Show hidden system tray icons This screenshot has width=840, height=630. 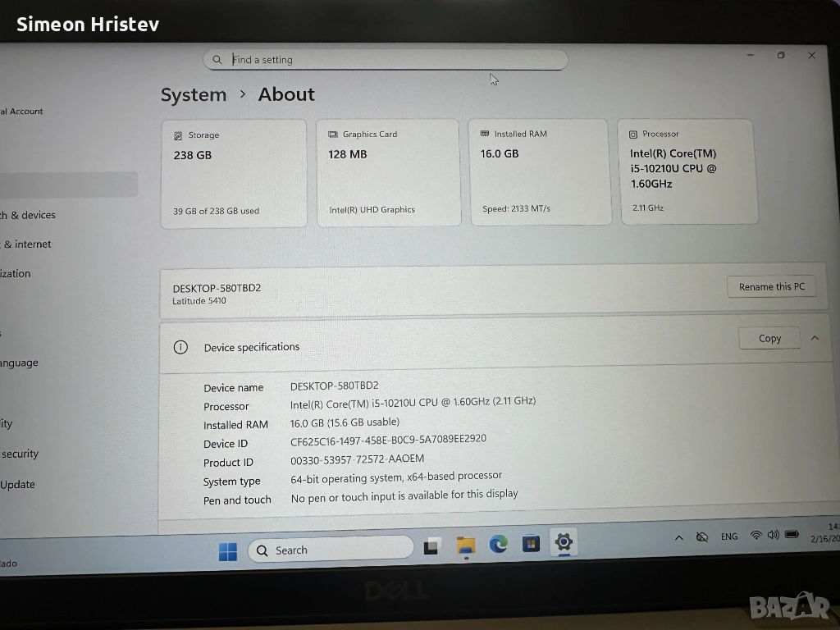(678, 538)
